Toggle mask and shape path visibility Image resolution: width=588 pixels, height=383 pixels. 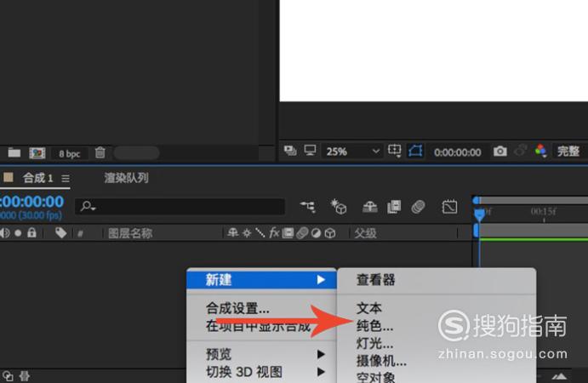click(415, 151)
